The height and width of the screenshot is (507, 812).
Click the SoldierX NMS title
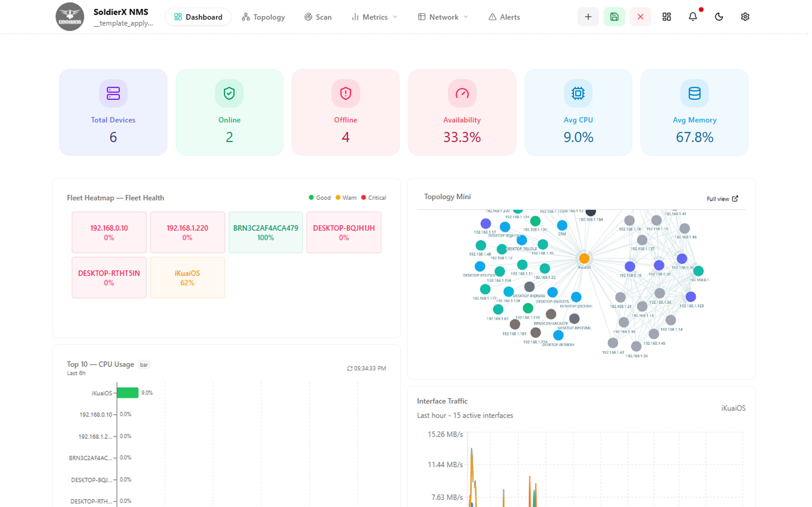121,12
